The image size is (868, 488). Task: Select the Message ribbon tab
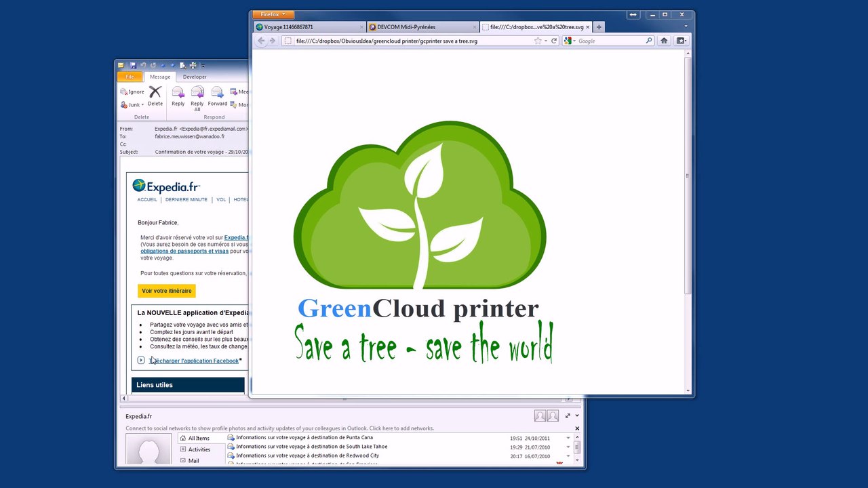[160, 77]
